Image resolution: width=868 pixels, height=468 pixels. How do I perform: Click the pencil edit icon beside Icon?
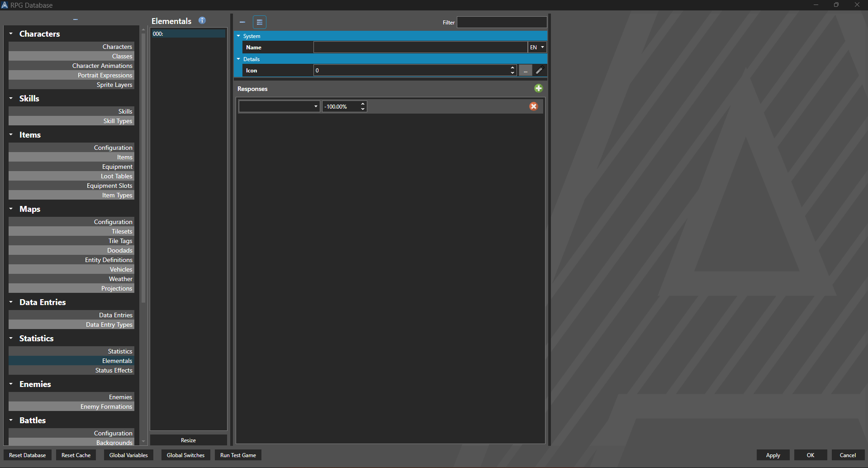coord(539,71)
